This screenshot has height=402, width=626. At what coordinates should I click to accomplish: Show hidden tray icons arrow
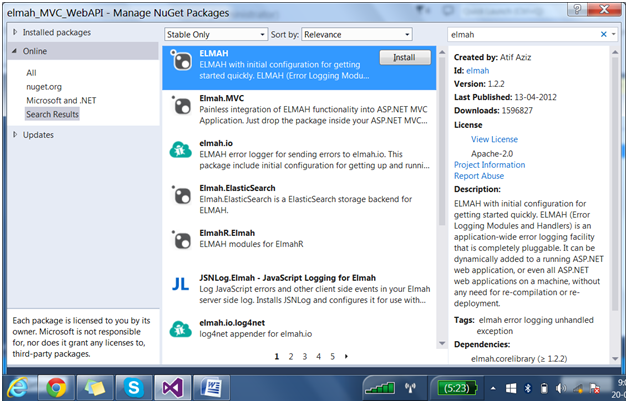coord(493,388)
